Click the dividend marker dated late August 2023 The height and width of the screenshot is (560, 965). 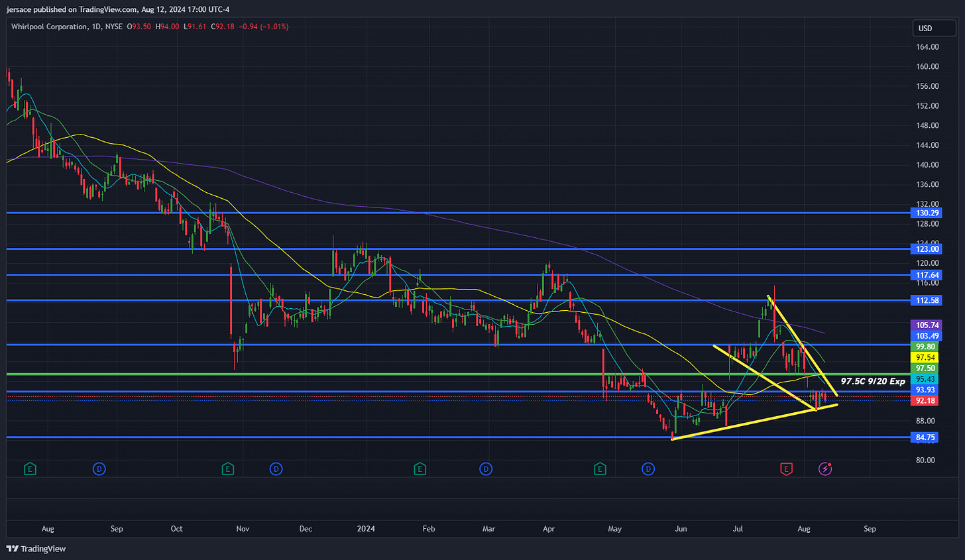[x=99, y=469]
